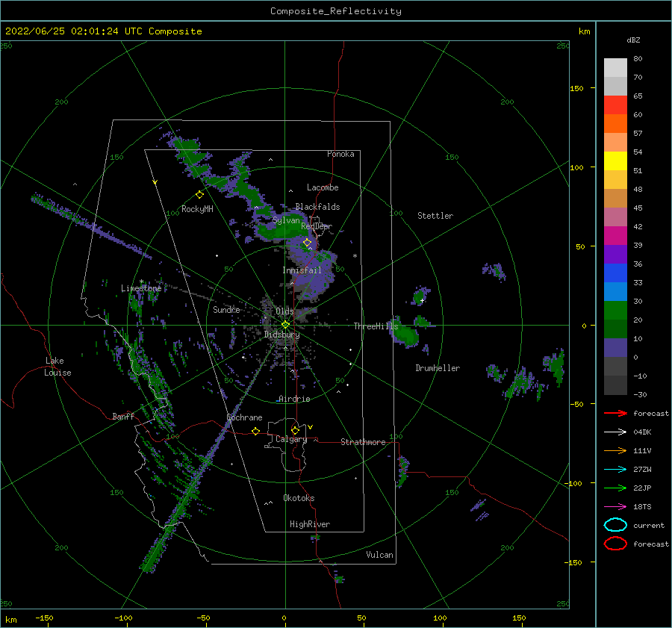Click the white 04DK arrow icon
This screenshot has width=672, height=628.
click(x=615, y=432)
